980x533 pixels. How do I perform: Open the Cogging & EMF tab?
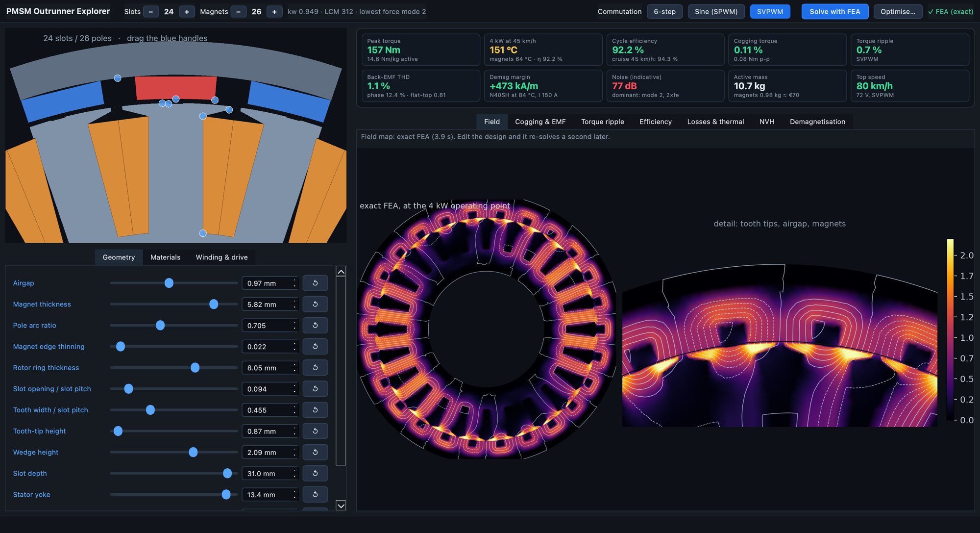coord(540,122)
